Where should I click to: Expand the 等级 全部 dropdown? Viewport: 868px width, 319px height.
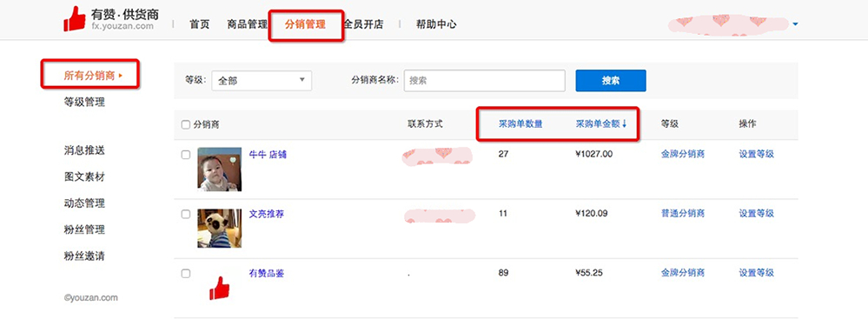pyautogui.click(x=262, y=80)
